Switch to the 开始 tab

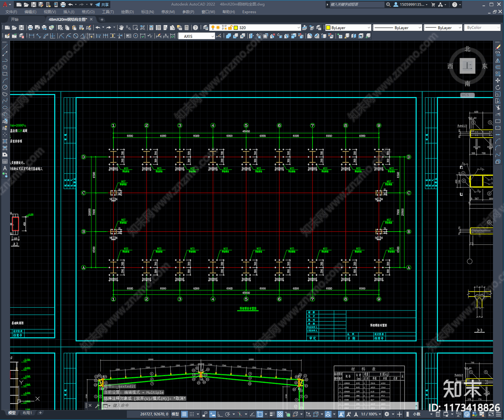tap(15, 19)
